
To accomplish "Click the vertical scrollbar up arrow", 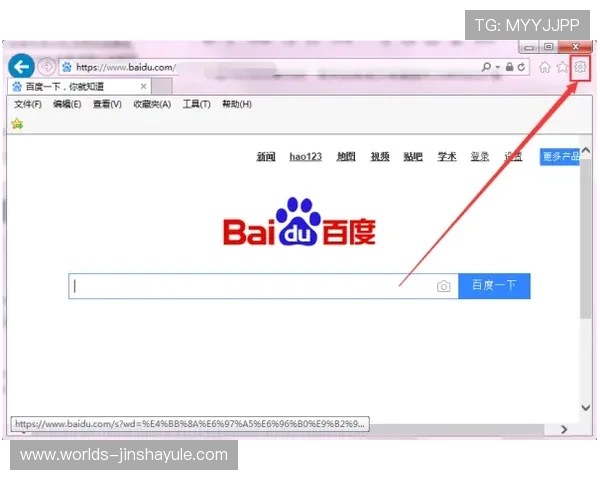I will pos(585,151).
